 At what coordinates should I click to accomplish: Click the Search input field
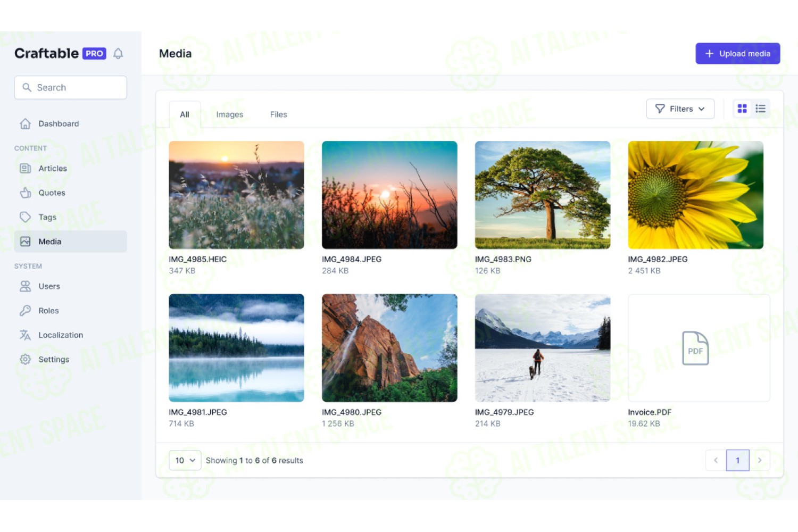(71, 87)
